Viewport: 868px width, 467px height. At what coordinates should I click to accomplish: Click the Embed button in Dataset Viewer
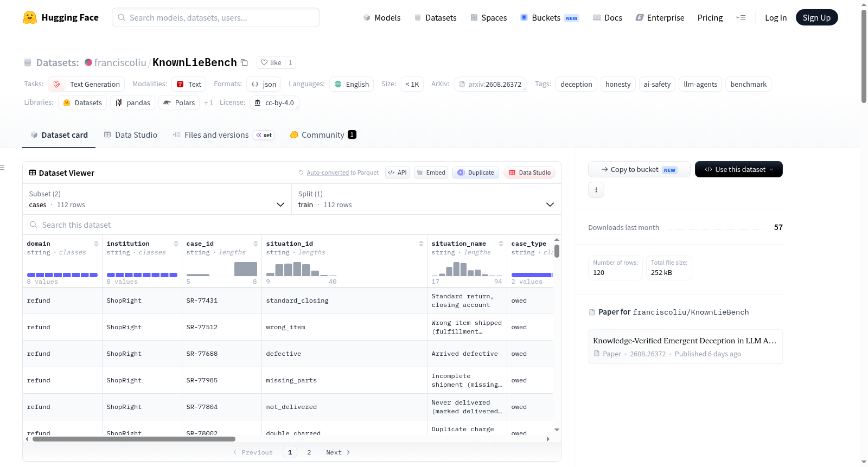(432, 172)
